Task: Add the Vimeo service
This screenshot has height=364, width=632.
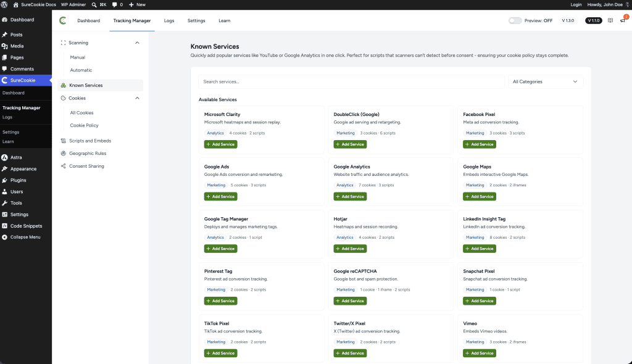Action: point(480,353)
